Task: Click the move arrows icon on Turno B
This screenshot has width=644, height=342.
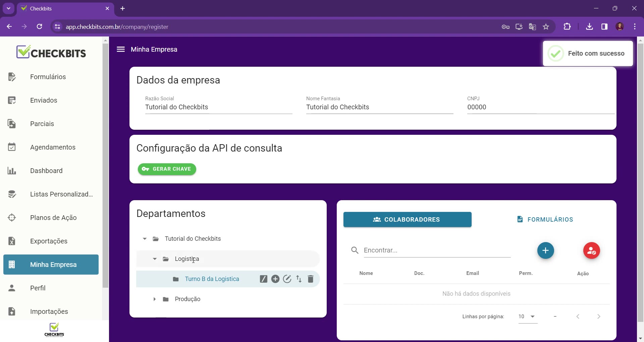Action: click(x=299, y=279)
